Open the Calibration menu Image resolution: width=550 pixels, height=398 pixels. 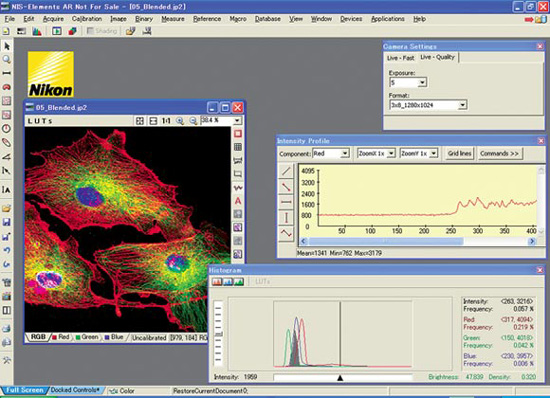87,19
